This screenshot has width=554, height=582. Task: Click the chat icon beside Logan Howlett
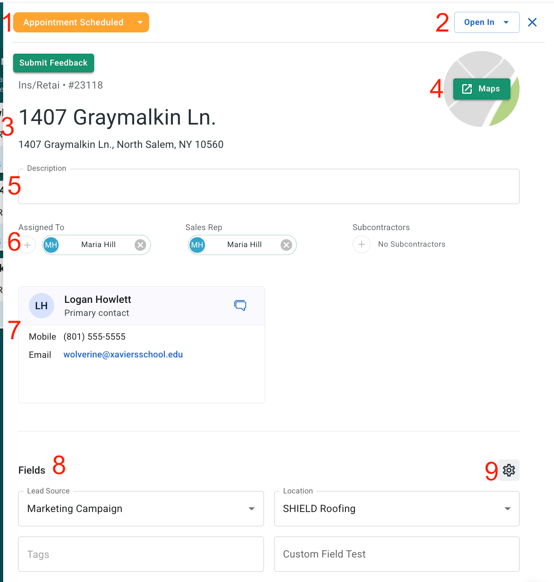[x=240, y=305]
